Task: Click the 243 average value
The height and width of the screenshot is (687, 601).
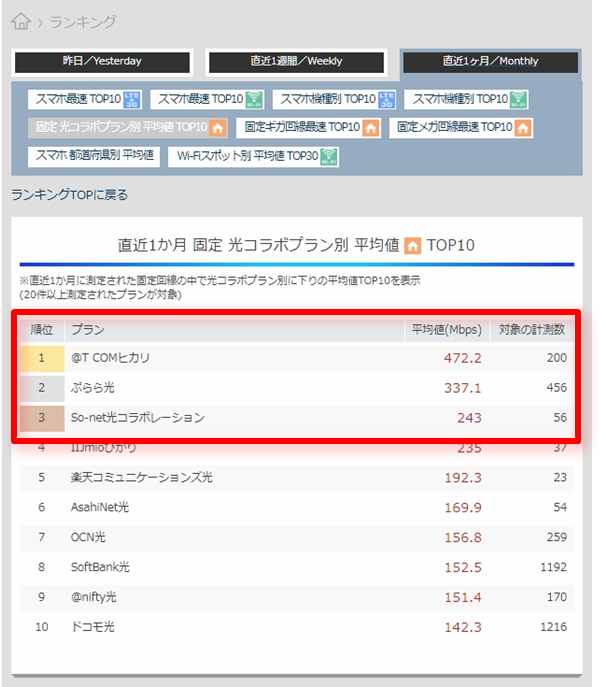Action: click(469, 418)
